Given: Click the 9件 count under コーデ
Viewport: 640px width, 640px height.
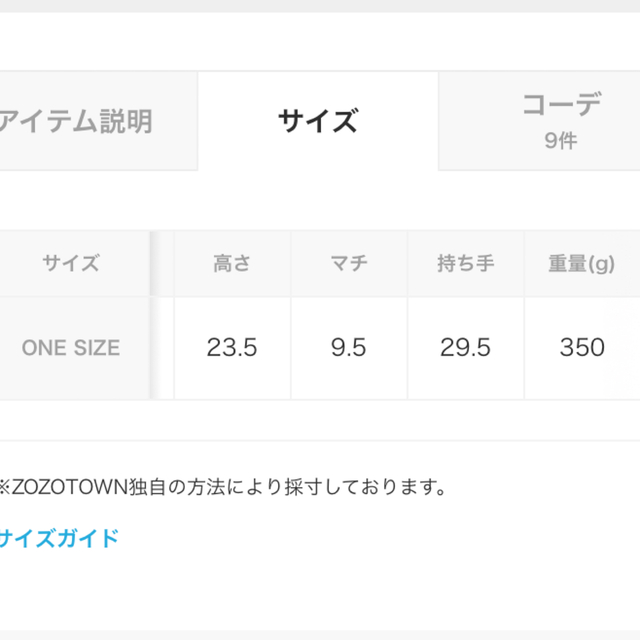Looking at the screenshot, I should point(561,141).
